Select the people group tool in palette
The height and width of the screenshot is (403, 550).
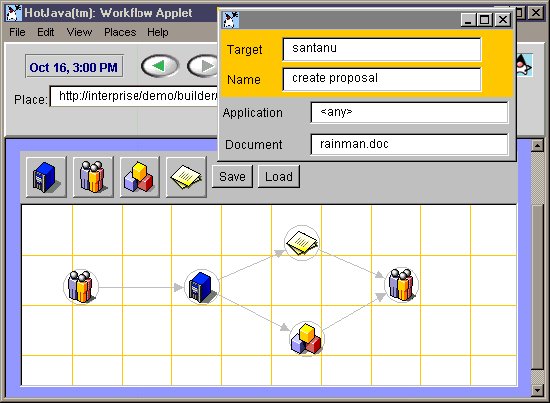93,177
